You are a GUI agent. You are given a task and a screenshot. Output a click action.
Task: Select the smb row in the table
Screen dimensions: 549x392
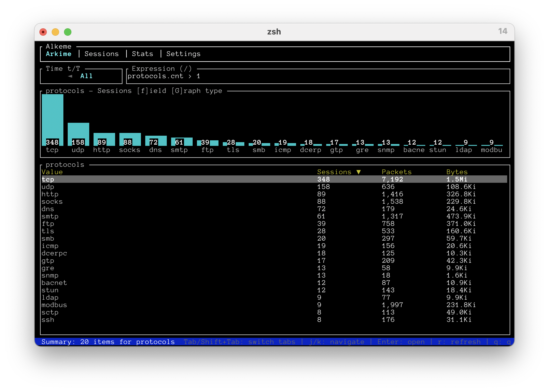click(274, 238)
